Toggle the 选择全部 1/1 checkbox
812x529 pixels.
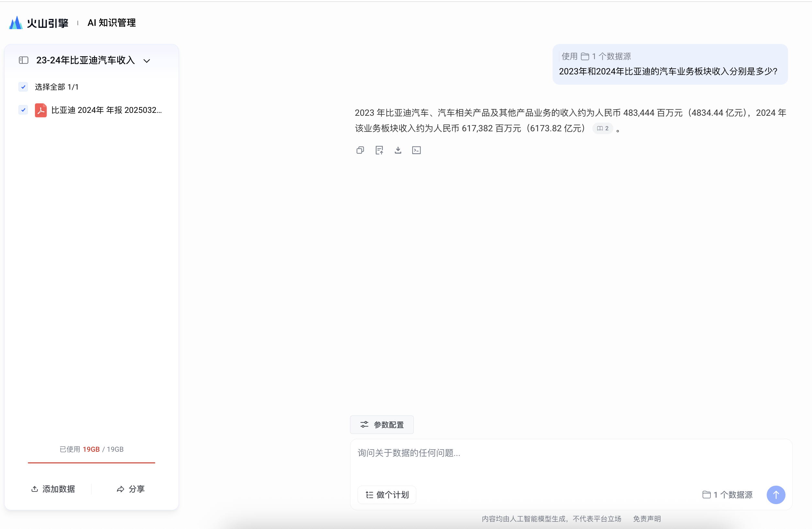click(x=23, y=87)
